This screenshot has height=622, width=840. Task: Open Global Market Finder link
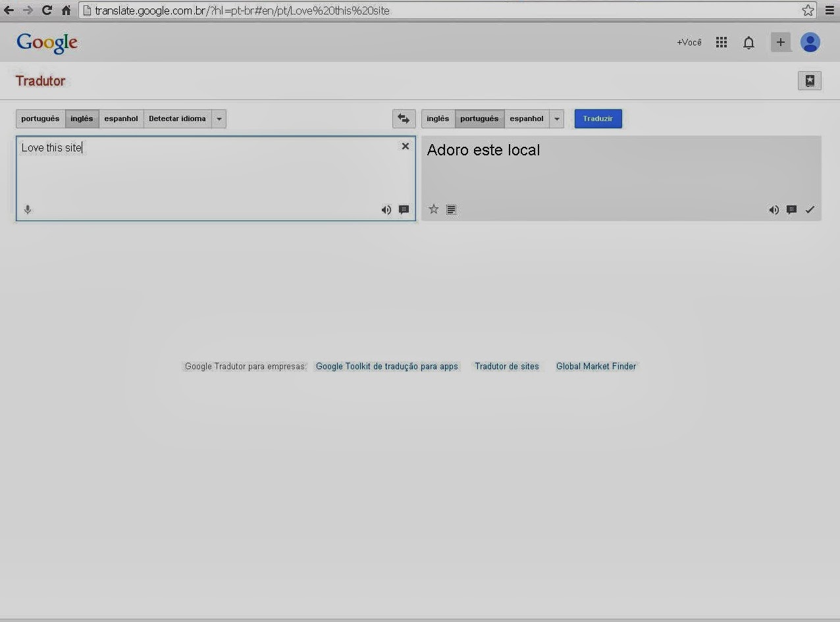[x=596, y=366]
